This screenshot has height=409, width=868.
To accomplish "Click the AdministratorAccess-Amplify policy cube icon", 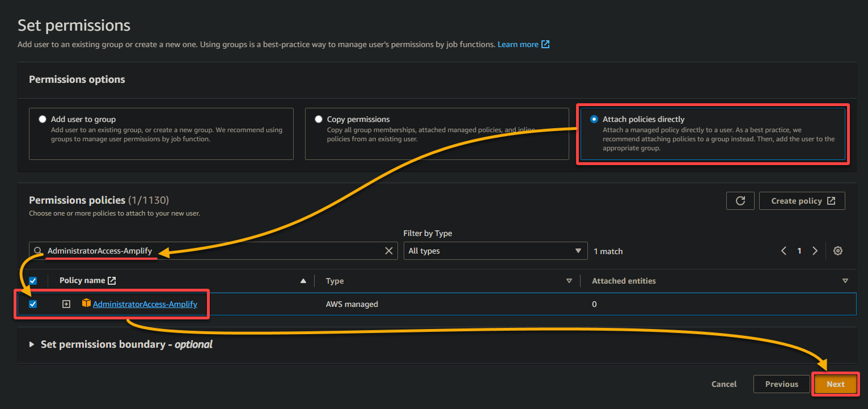I will (86, 303).
